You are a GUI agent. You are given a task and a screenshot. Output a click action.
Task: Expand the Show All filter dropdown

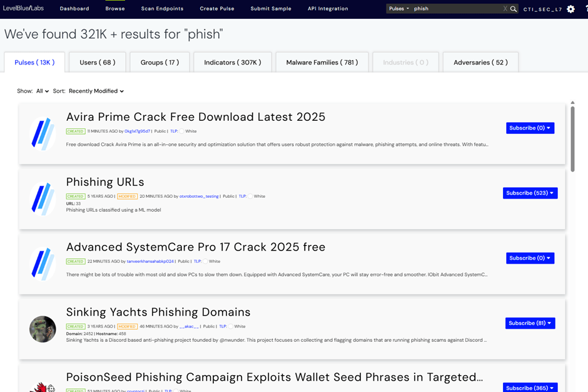[42, 91]
